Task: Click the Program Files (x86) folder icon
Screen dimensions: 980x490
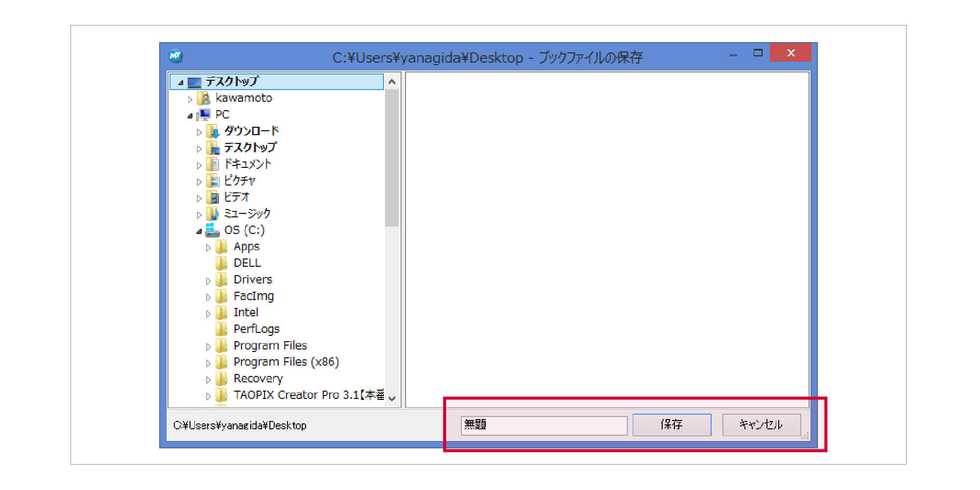Action: click(x=221, y=362)
